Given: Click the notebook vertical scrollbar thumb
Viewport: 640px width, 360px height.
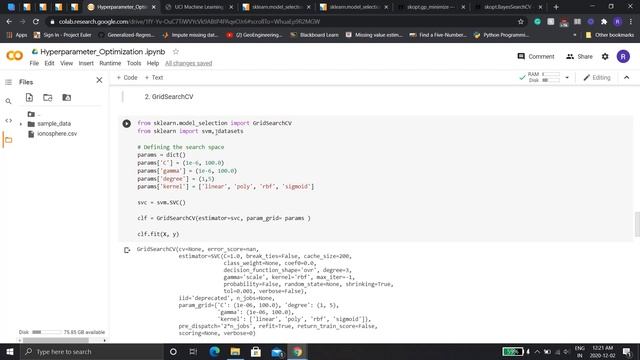Looking at the screenshot, I should point(637,224).
